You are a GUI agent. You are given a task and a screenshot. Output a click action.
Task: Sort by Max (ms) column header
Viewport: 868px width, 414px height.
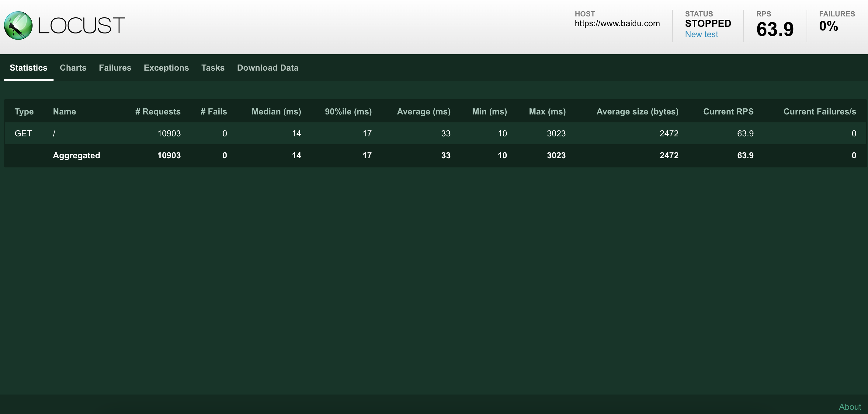[547, 112]
